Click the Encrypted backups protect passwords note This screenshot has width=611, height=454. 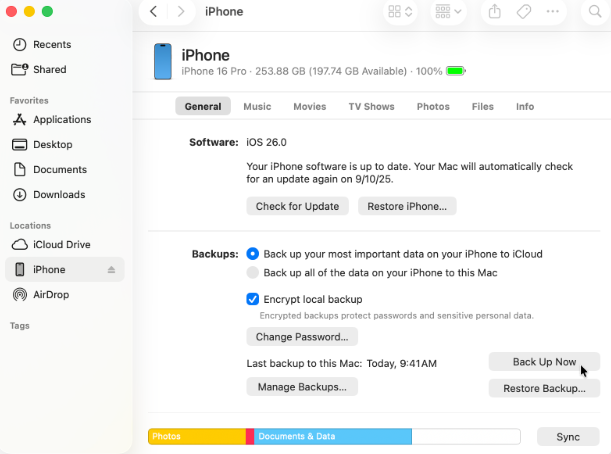(x=396, y=316)
